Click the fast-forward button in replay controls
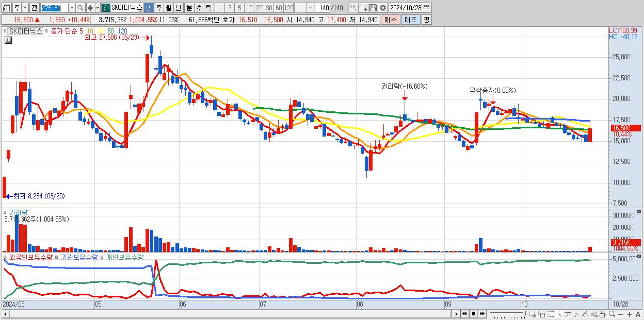The height and width of the screenshot is (320, 644). click(x=482, y=314)
